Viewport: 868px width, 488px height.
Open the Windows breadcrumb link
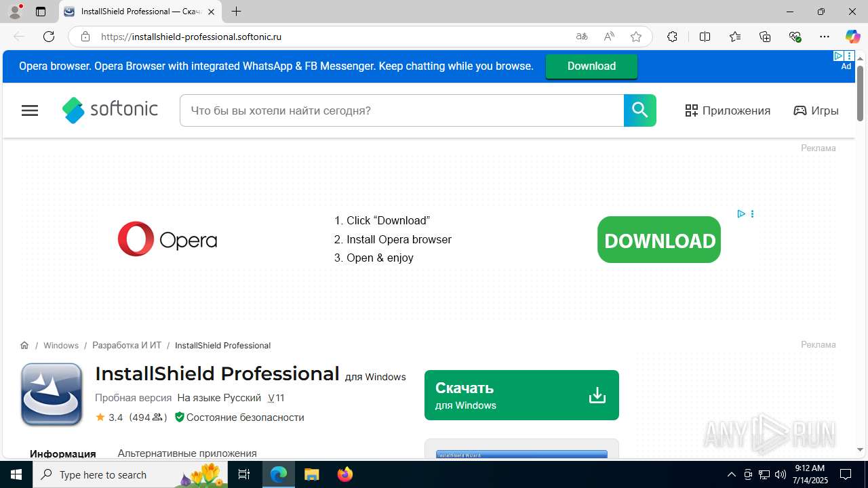coord(61,345)
